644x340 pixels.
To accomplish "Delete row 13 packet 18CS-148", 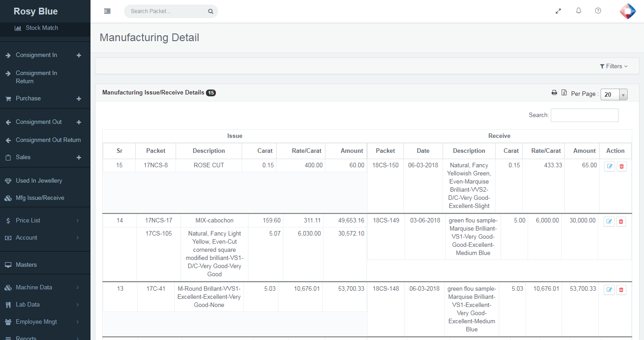I will [621, 290].
